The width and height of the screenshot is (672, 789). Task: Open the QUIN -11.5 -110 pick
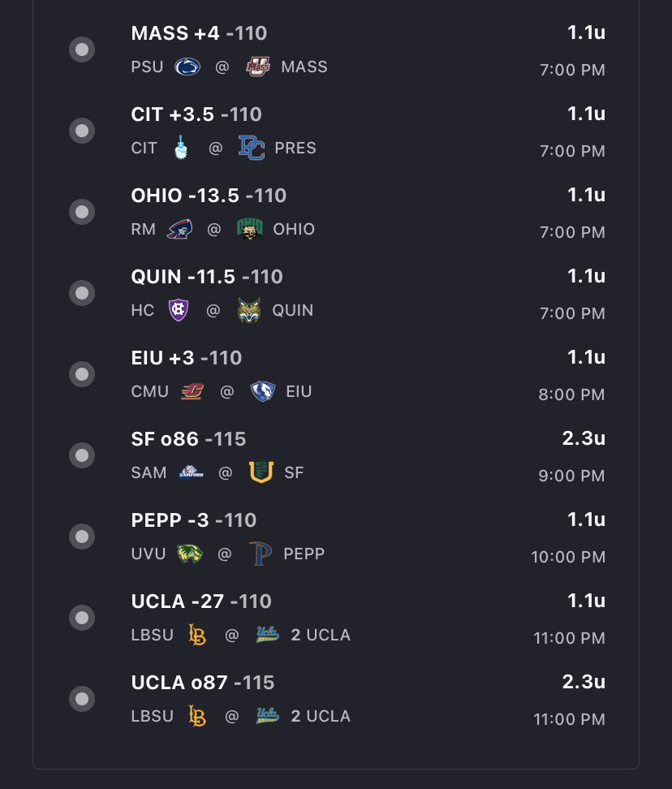pyautogui.click(x=207, y=277)
